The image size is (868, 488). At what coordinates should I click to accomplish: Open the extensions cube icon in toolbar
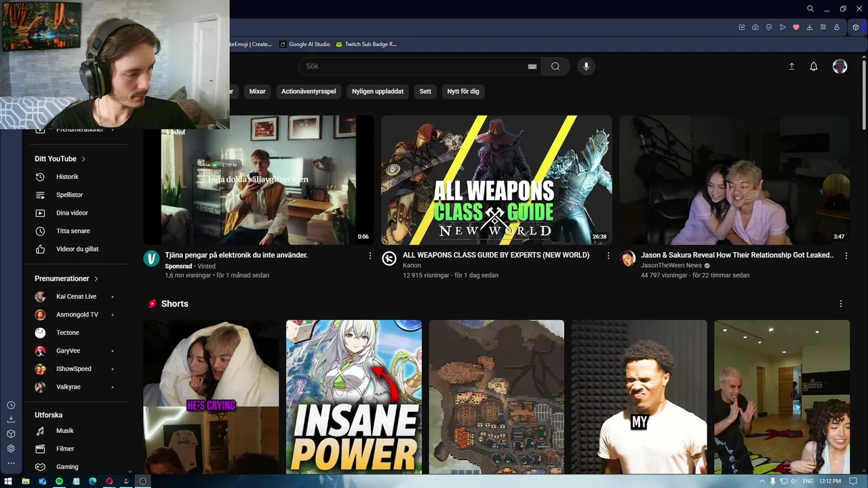pyautogui.click(x=856, y=27)
